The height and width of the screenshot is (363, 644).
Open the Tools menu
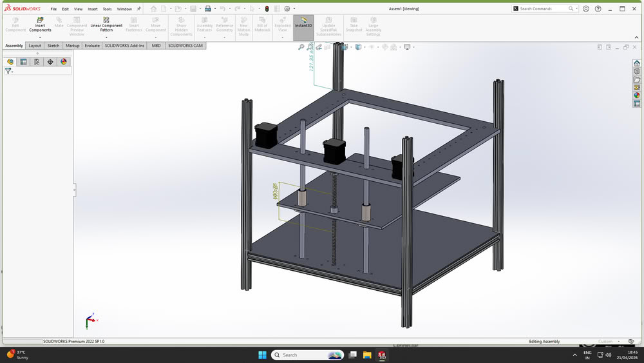(x=107, y=9)
